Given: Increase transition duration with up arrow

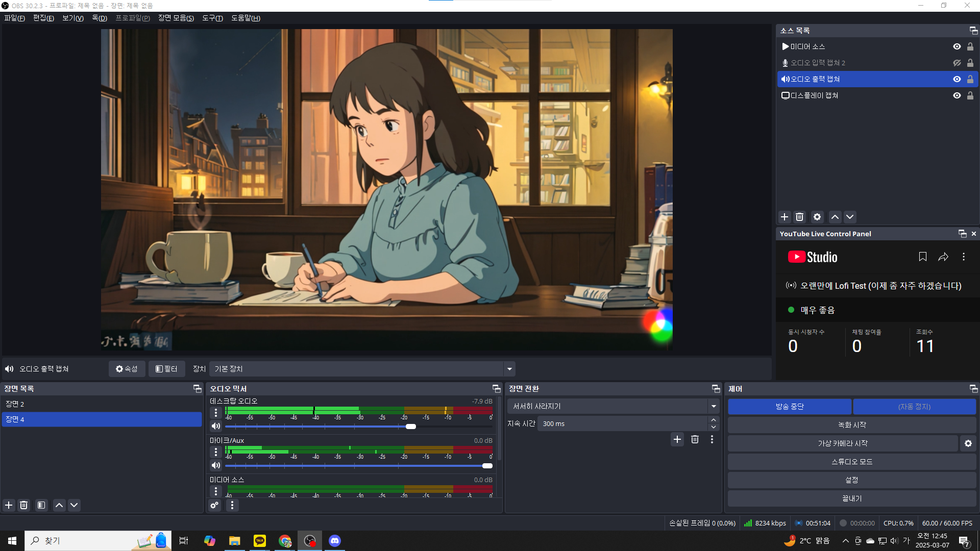Looking at the screenshot, I should coord(714,420).
